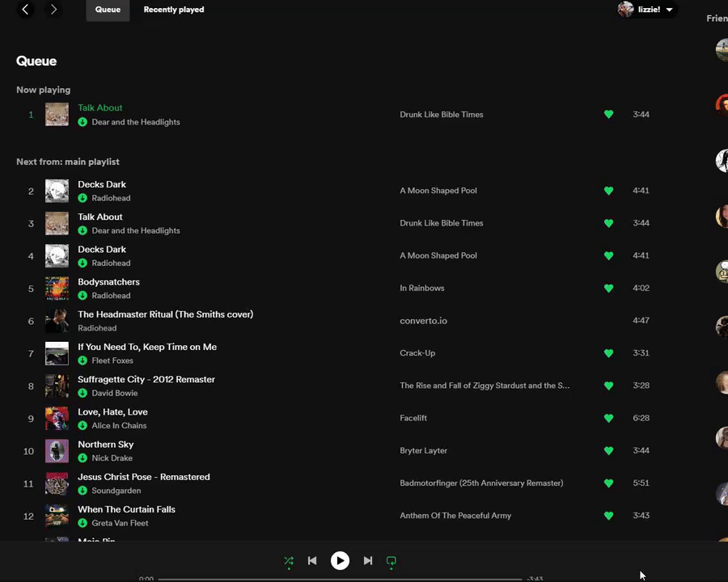Viewport: 728px width, 582px height.
Task: Click The Headmaster Ritual album cover
Action: pos(57,321)
